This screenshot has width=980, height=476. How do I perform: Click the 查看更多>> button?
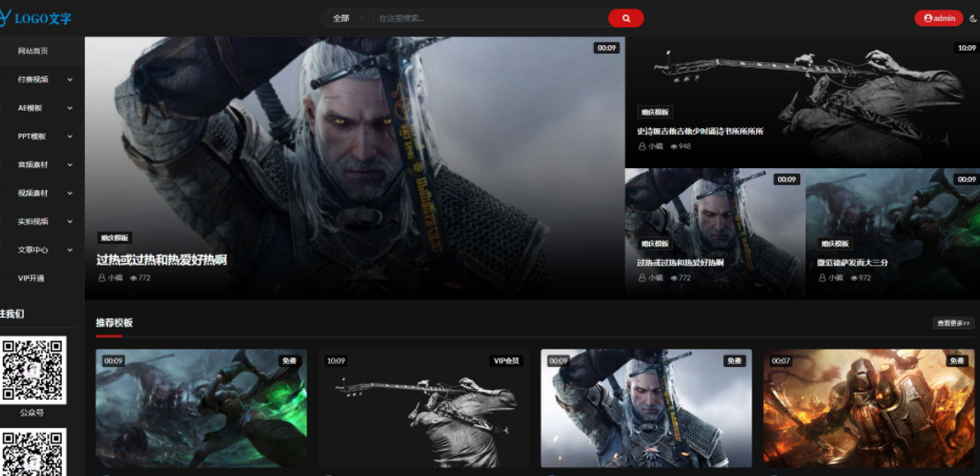[953, 323]
